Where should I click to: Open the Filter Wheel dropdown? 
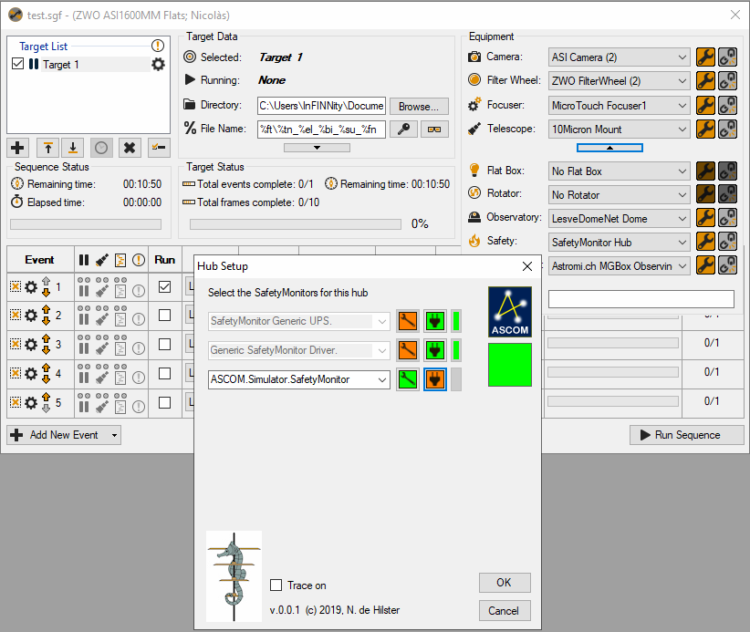(619, 81)
